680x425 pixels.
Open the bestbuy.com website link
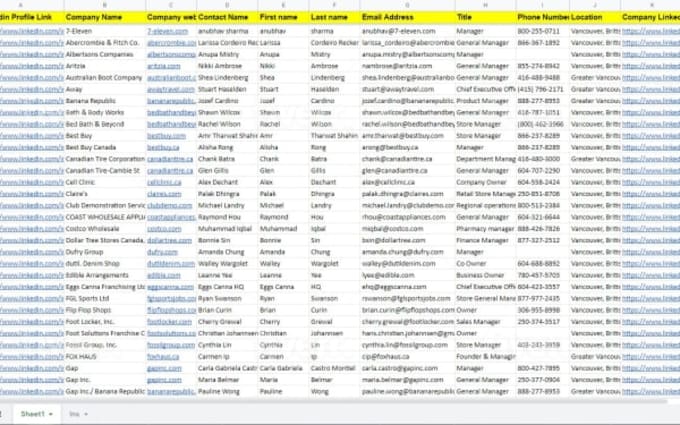coord(166,136)
